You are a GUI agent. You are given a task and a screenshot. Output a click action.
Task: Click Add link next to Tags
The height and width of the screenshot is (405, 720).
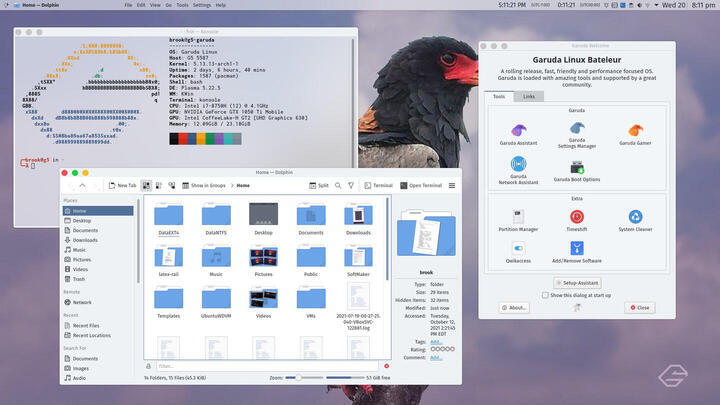click(x=436, y=342)
